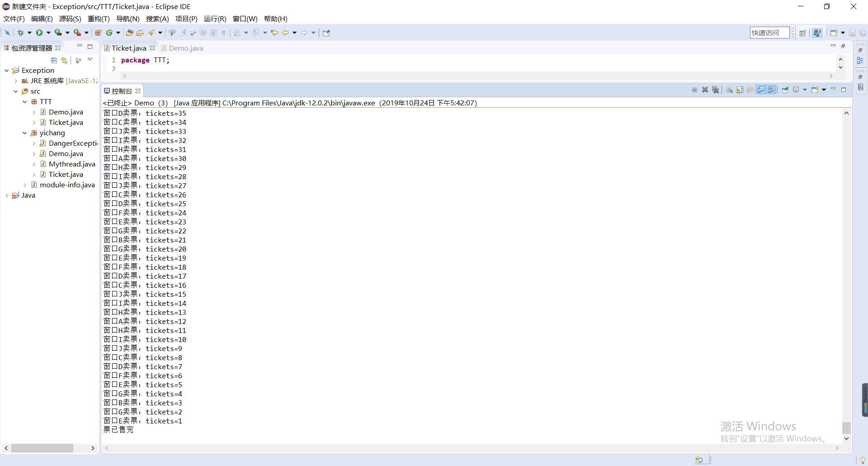The height and width of the screenshot is (466, 868).
Task: Click the console vertical scrollbar thumb
Action: click(x=846, y=428)
